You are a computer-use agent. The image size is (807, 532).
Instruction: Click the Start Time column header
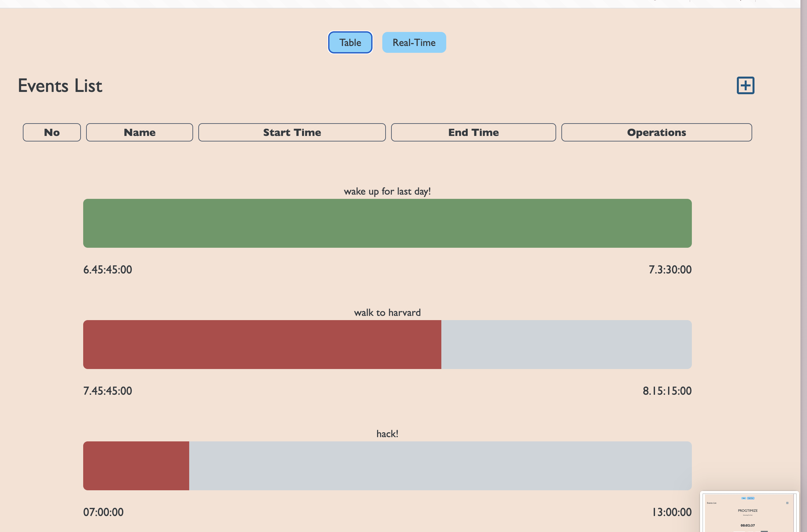[292, 132]
